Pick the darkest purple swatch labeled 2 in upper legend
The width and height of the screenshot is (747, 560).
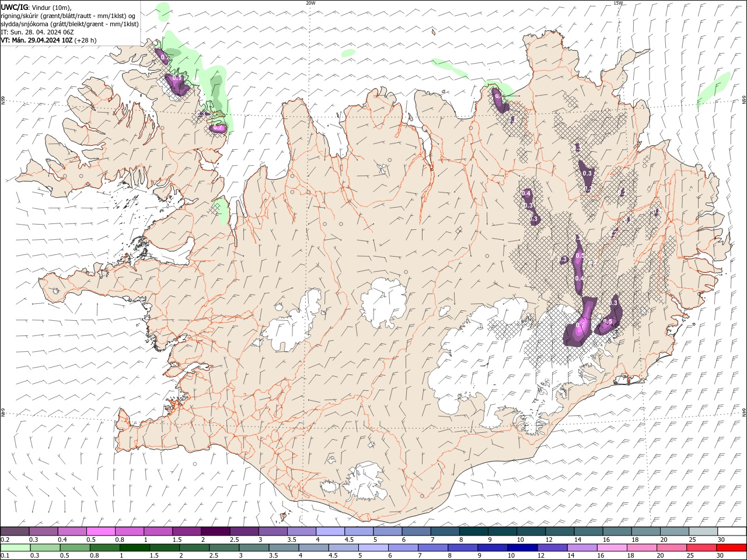click(x=215, y=531)
